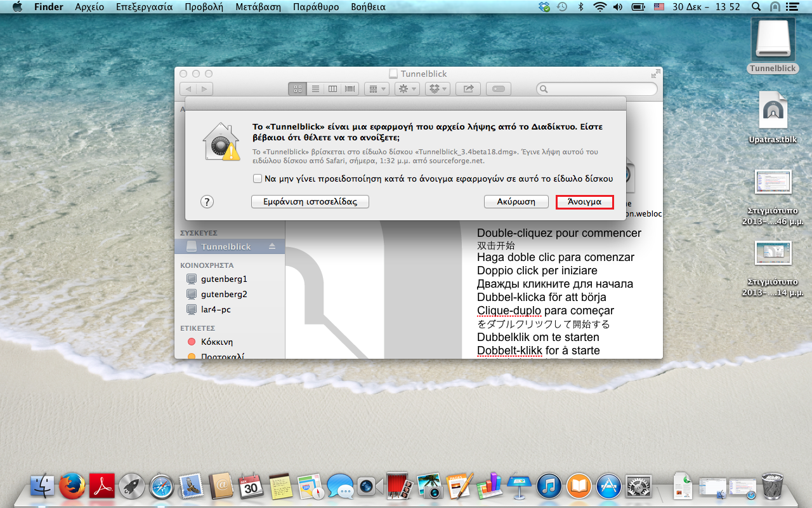Click the volume menu bar icon
Screen dimensions: 812x508
[619, 7]
